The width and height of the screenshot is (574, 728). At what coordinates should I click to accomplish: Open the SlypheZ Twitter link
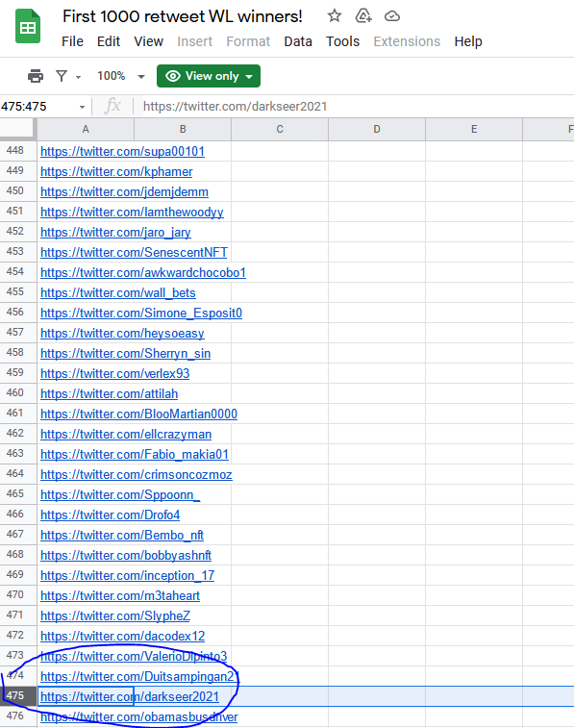115,616
